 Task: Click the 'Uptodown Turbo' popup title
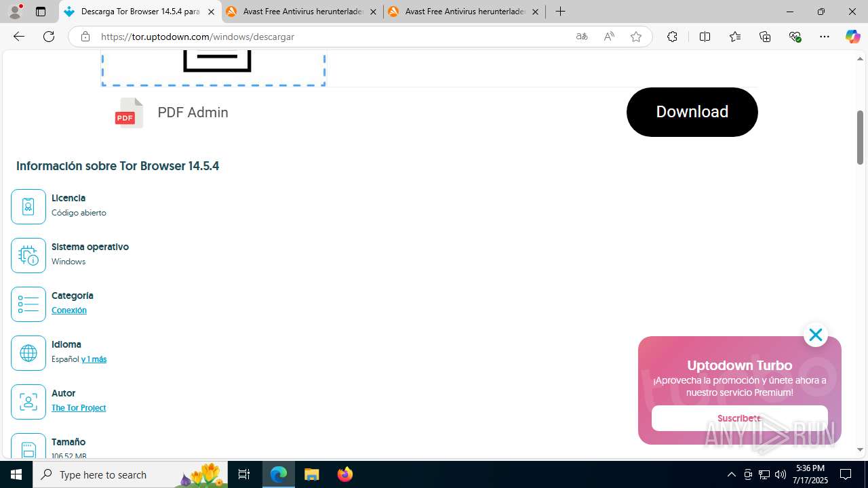point(739,365)
